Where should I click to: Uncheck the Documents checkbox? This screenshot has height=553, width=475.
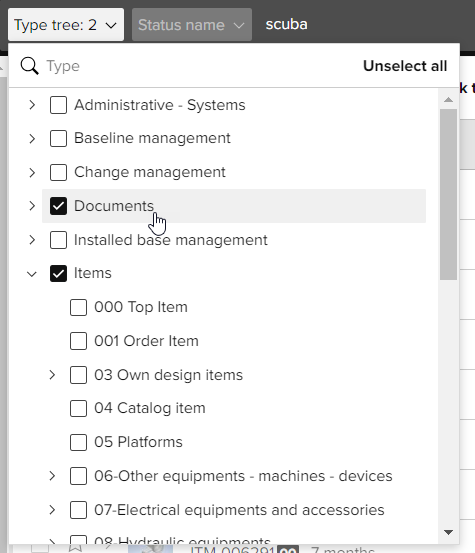tap(59, 206)
